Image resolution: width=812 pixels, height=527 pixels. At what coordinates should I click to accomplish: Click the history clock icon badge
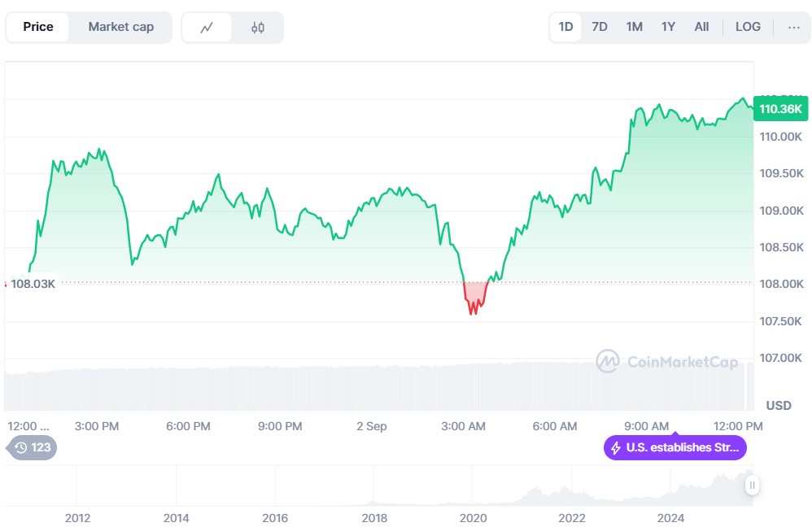21,447
